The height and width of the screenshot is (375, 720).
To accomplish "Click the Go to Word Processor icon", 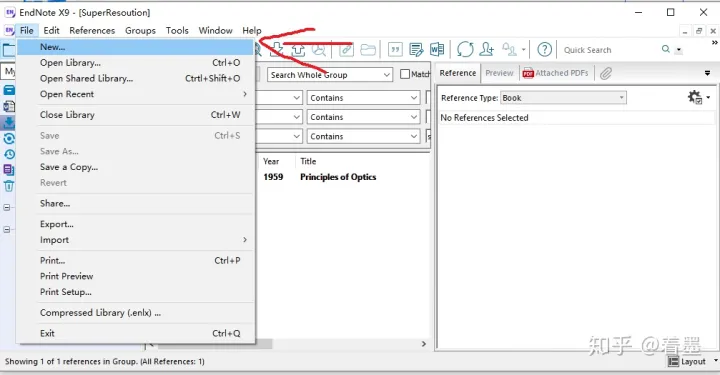I will 437,49.
